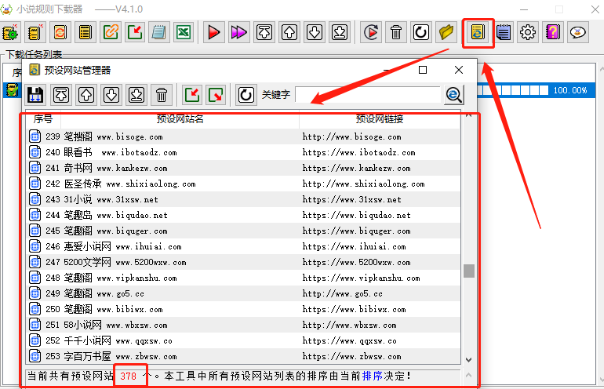The image size is (604, 389).
Task: Click the green import arrow icon in main toolbar
Action: pos(135,32)
